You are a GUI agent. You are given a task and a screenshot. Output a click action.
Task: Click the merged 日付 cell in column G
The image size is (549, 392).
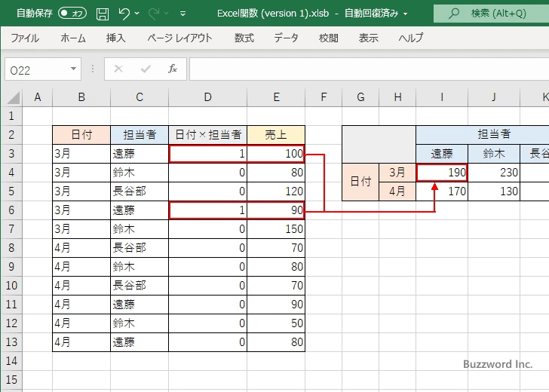coord(360,182)
